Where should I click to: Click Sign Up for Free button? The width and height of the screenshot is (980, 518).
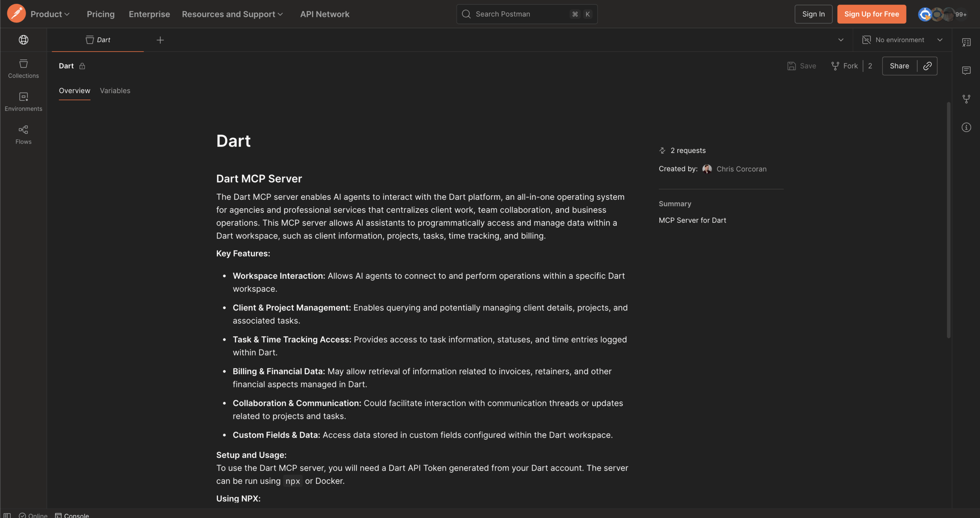point(871,14)
